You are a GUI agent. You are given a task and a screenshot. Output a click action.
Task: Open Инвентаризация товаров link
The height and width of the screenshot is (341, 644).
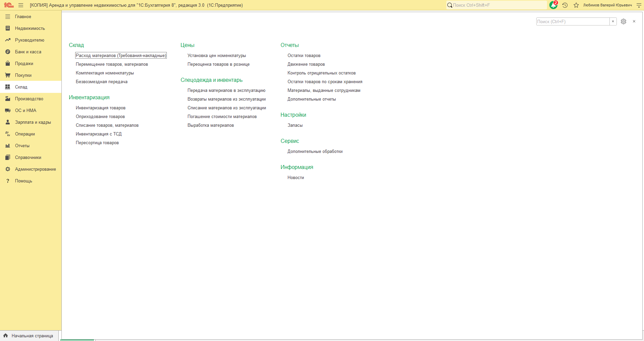(101, 108)
